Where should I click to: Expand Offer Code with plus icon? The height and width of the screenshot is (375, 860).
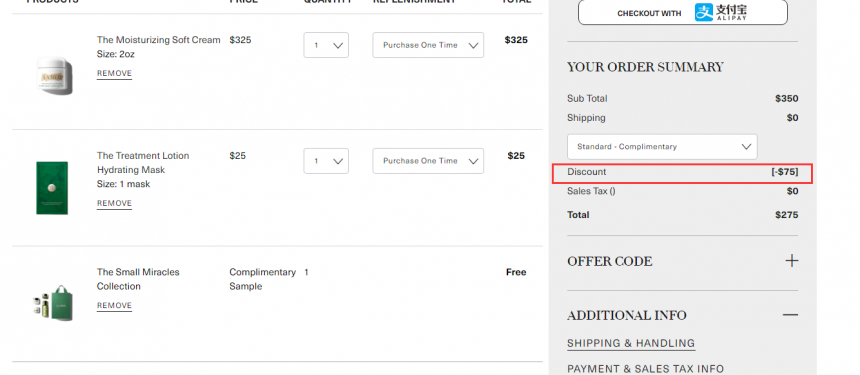coord(791,260)
